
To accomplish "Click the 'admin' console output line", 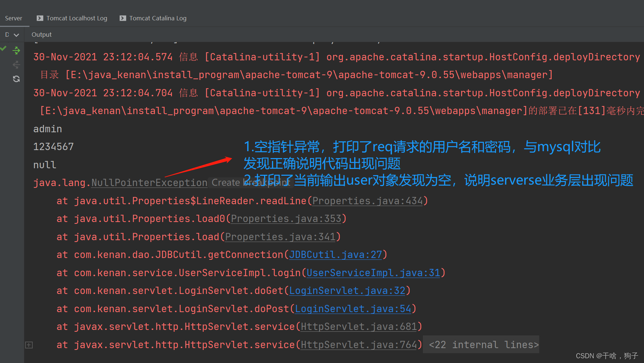I will point(48,129).
